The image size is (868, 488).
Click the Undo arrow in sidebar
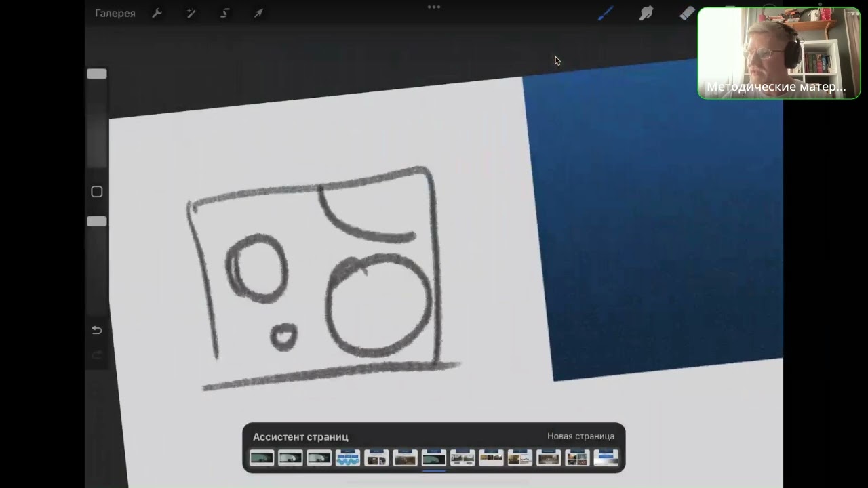tap(97, 330)
